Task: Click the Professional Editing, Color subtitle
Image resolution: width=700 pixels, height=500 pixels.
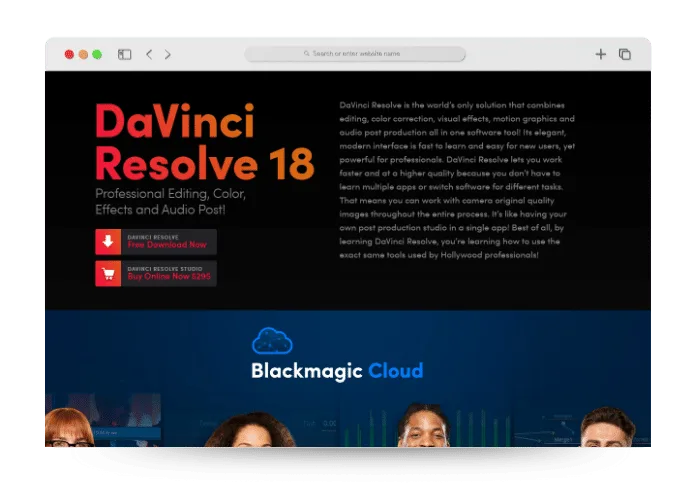Action: pos(171,201)
